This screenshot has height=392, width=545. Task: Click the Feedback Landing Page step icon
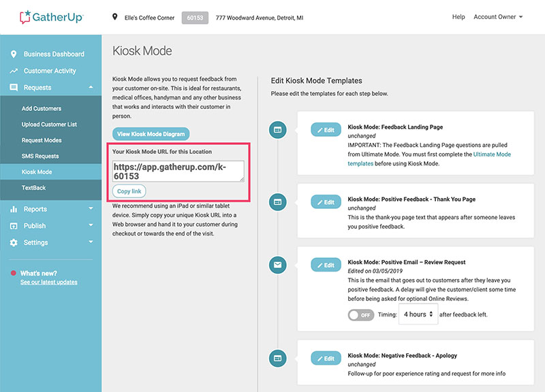[278, 130]
